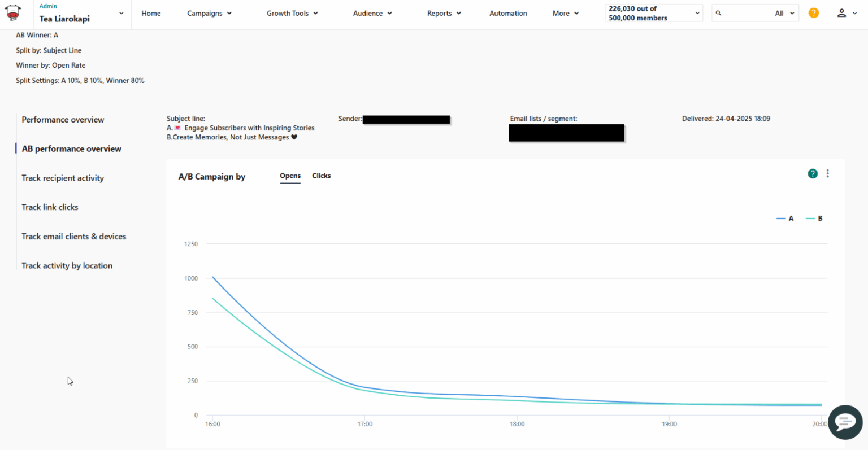Viewport: 868px width, 450px height.
Task: Click the 18:00 x-axis label
Action: (x=517, y=424)
